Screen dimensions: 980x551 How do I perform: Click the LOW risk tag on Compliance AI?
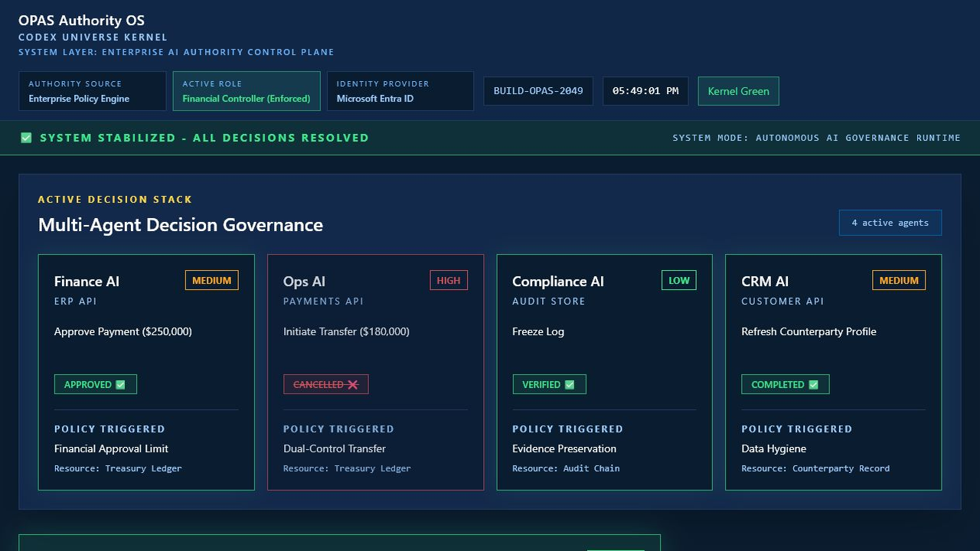[x=679, y=280]
